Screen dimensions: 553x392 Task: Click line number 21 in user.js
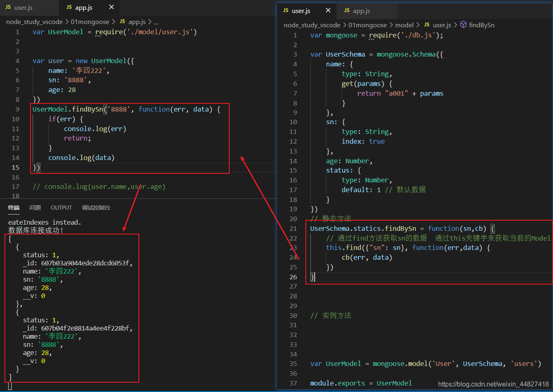(x=293, y=228)
